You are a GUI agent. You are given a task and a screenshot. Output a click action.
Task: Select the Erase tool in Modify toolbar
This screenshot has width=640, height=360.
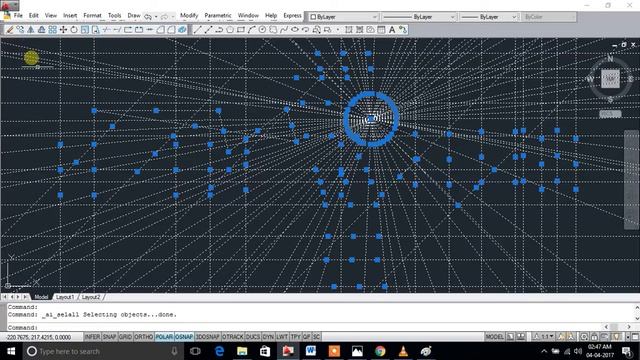click(x=9, y=30)
